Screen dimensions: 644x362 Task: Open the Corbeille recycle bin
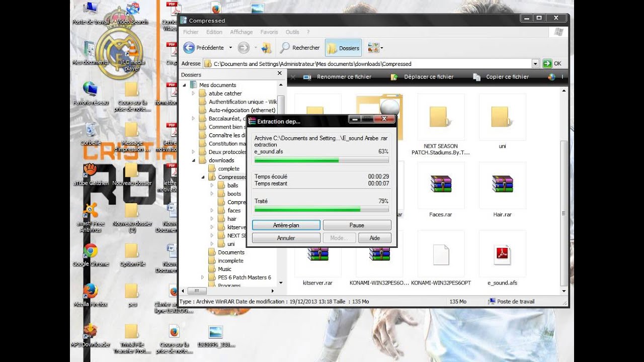pyautogui.click(x=91, y=133)
